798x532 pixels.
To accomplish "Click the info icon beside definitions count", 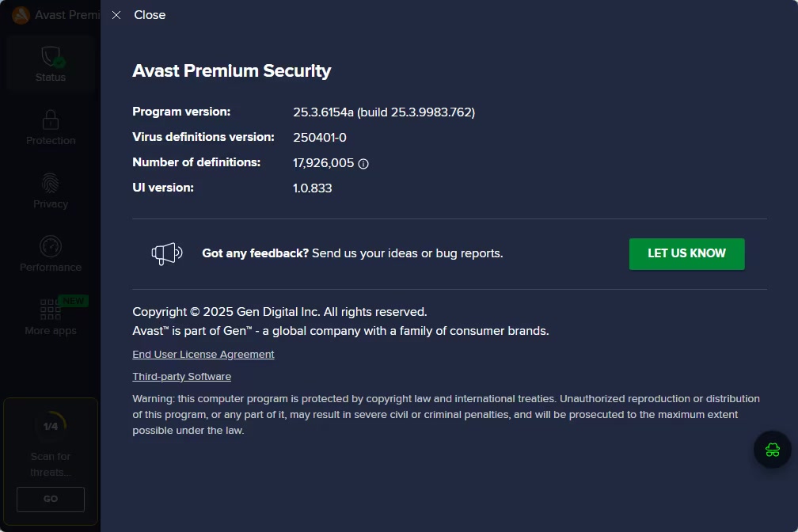I will tap(363, 164).
